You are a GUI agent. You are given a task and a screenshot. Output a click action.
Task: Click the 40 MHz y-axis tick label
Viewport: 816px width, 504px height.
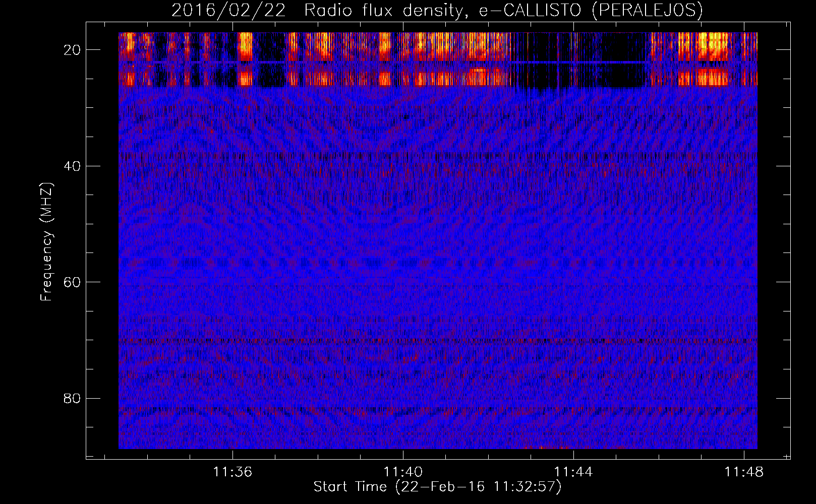[x=72, y=166]
